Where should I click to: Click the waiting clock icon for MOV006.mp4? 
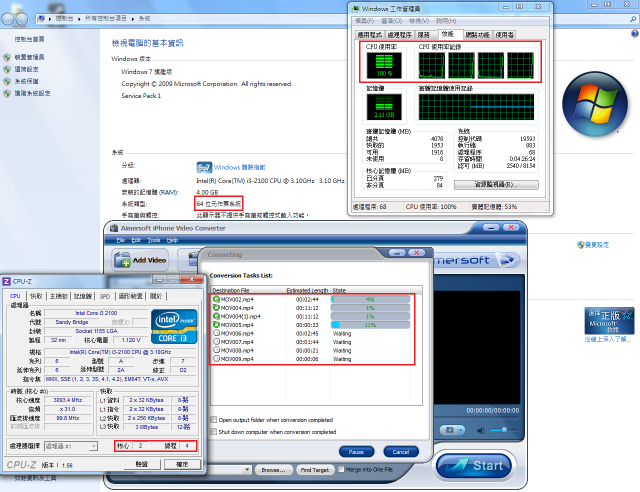[216, 333]
